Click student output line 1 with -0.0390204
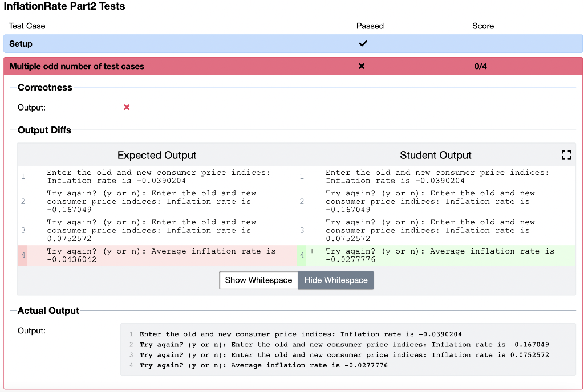The height and width of the screenshot is (392, 584). (x=437, y=177)
